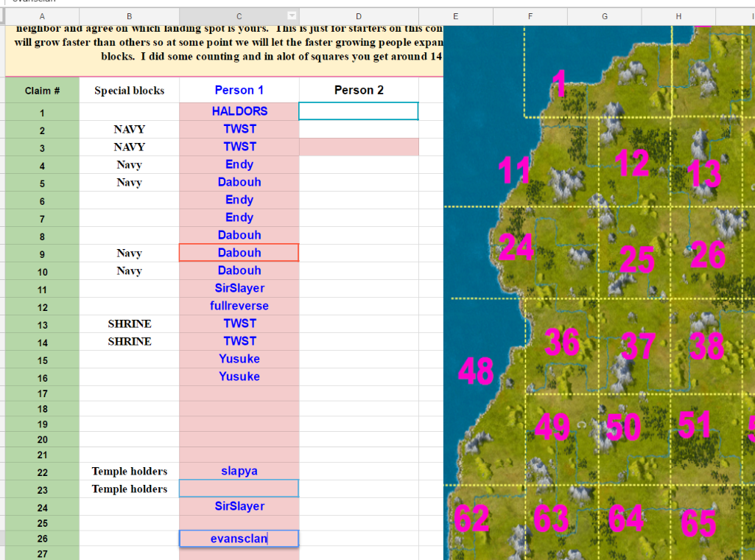Click the pink Person 2 cell in claim row 3

(359, 147)
